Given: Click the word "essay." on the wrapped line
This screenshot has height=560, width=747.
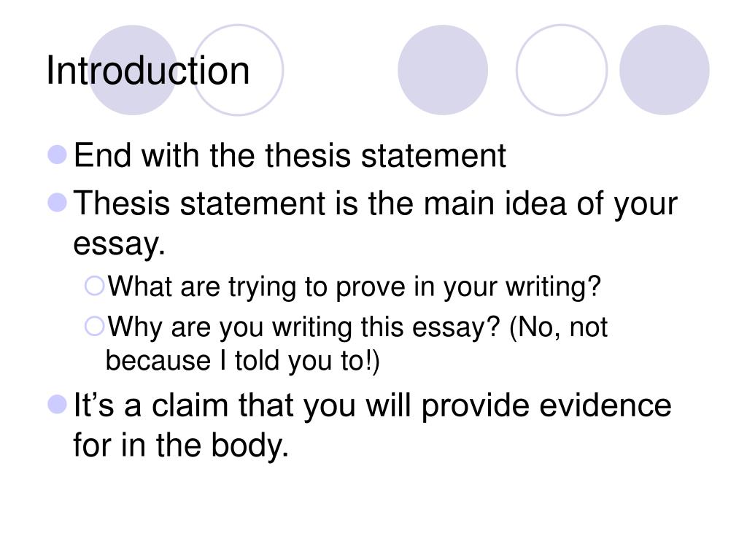Looking at the screenshot, I should [x=119, y=244].
